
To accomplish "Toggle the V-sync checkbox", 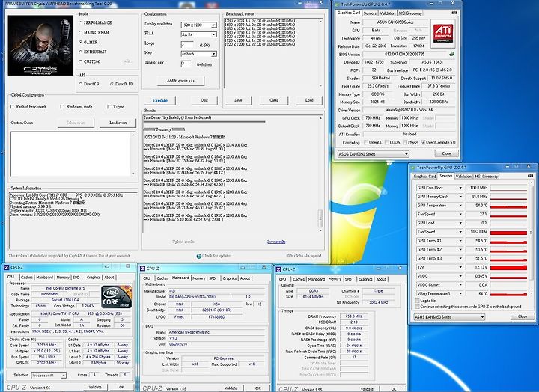I will pos(109,107).
